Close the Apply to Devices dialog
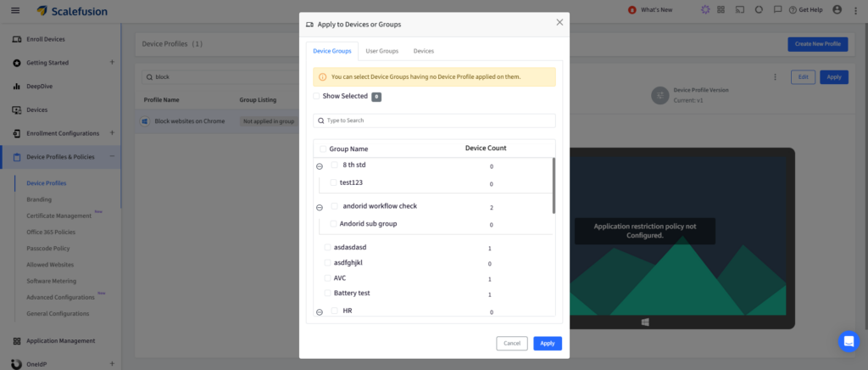Screen dimensions: 868x370 click(559, 22)
